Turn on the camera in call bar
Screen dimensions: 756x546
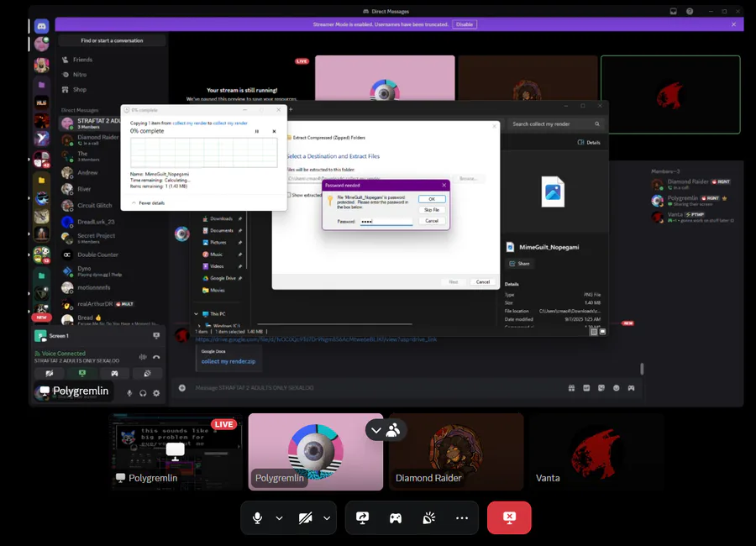305,518
